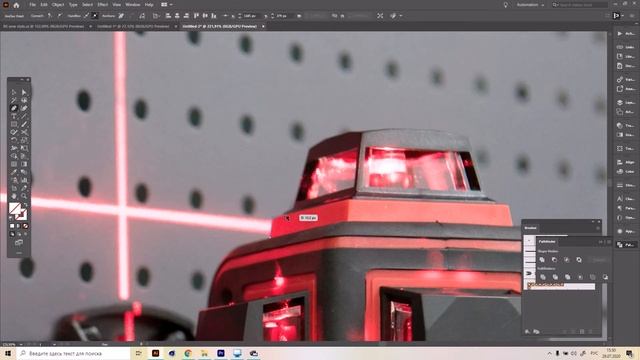Open the Automation workspace switcher
640x360 pixels.
(530, 5)
